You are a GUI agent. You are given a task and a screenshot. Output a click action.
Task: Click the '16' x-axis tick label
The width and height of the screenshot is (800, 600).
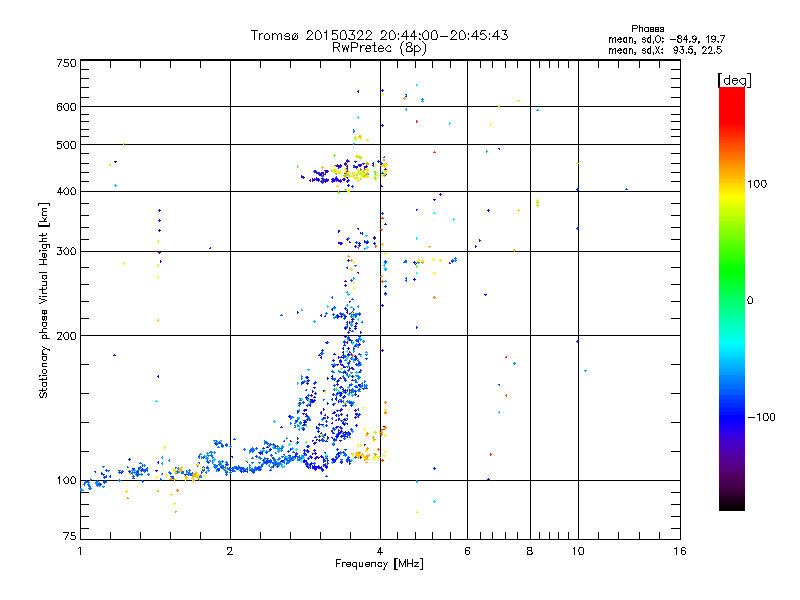coord(680,551)
